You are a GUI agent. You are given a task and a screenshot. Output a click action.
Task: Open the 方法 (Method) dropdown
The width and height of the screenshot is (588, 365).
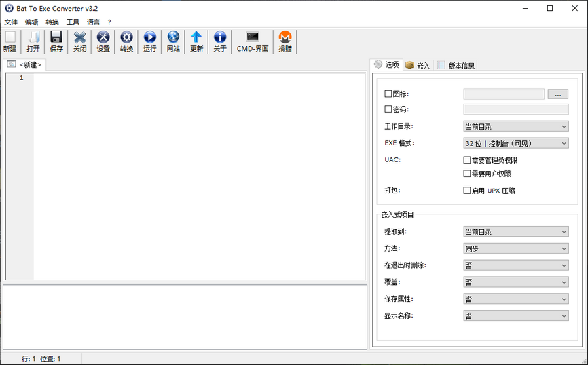pyautogui.click(x=516, y=248)
